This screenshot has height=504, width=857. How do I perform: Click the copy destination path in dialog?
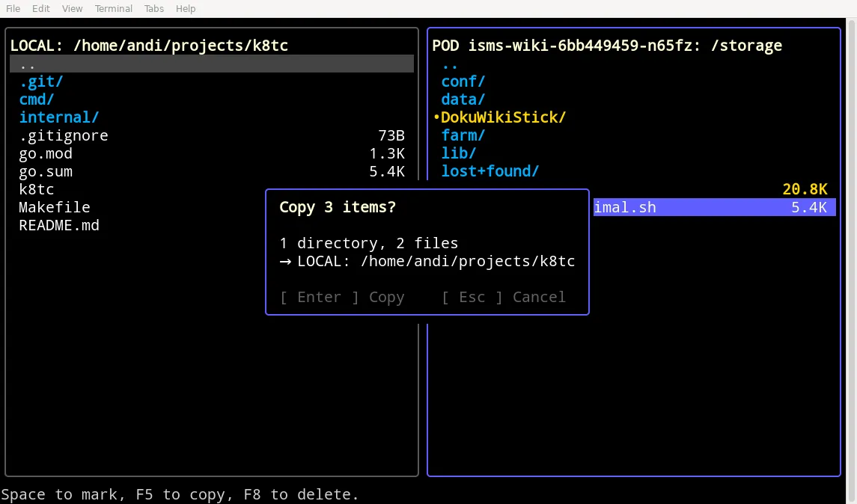[x=427, y=262]
